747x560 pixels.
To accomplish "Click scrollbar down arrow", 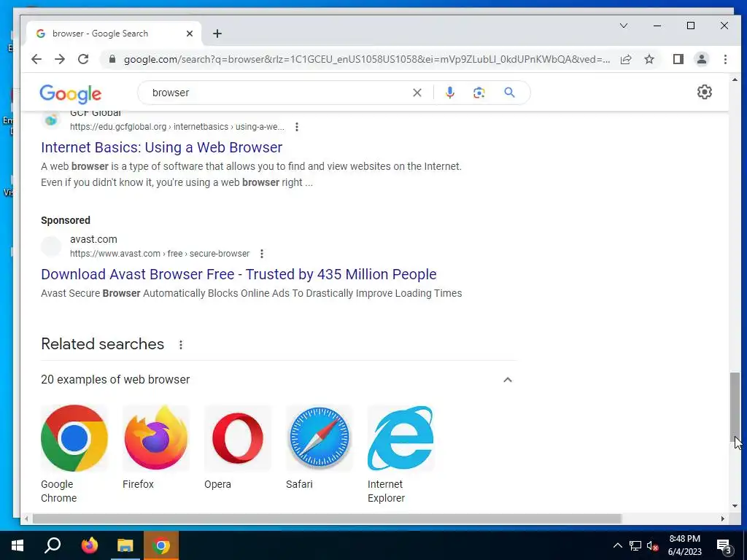I will click(x=735, y=506).
